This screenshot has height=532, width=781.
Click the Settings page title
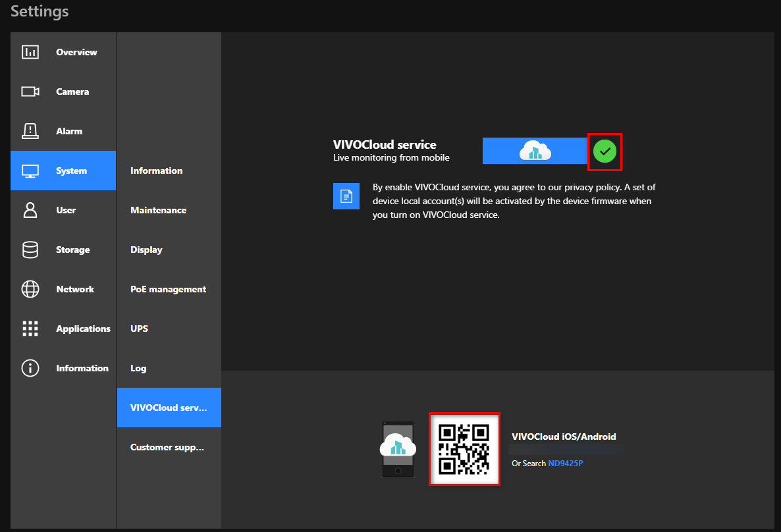coord(40,11)
